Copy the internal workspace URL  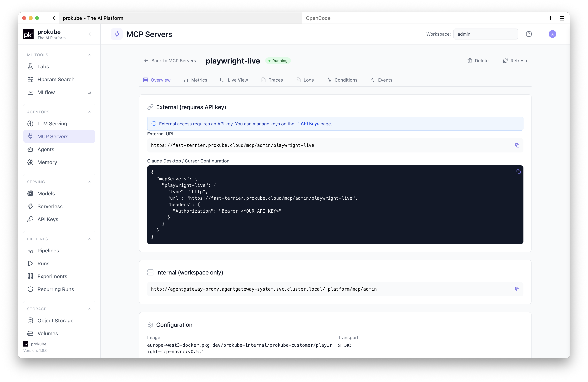(517, 289)
